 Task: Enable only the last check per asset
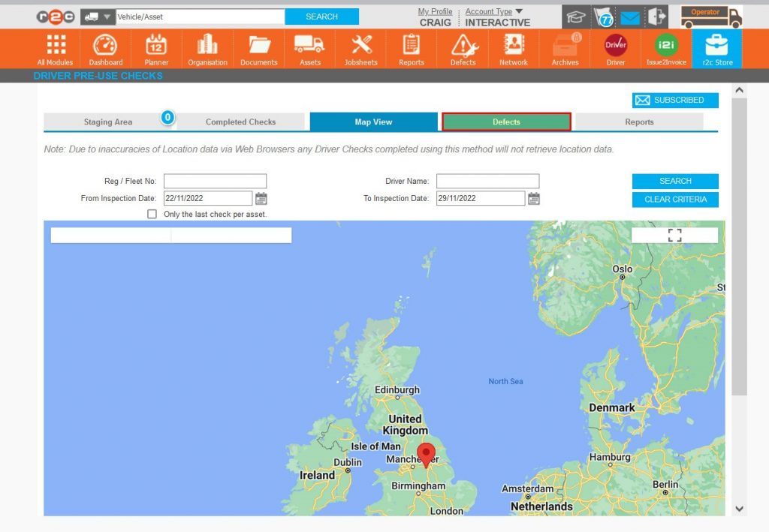tap(152, 214)
